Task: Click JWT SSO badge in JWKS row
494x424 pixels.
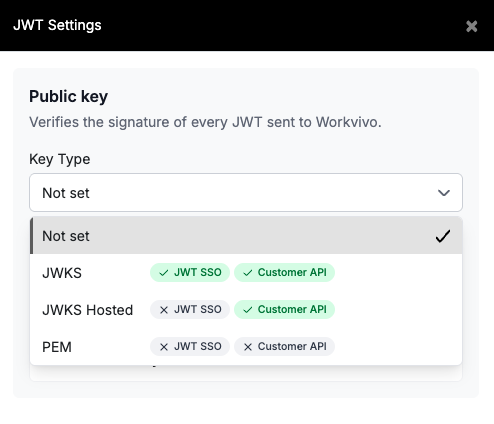Action: pyautogui.click(x=190, y=272)
